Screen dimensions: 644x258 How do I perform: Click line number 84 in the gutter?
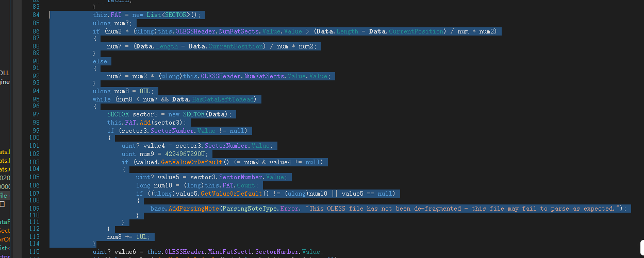tap(36, 15)
